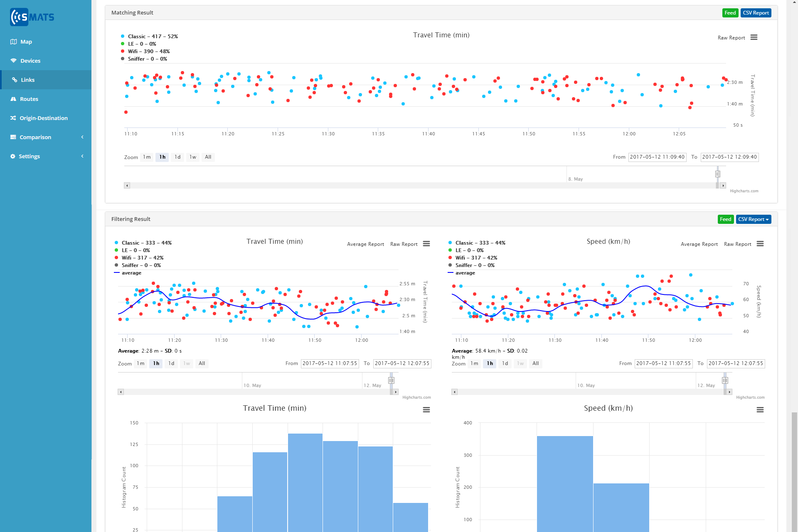Click Matching chart To date field
798x532 pixels.
(729, 157)
